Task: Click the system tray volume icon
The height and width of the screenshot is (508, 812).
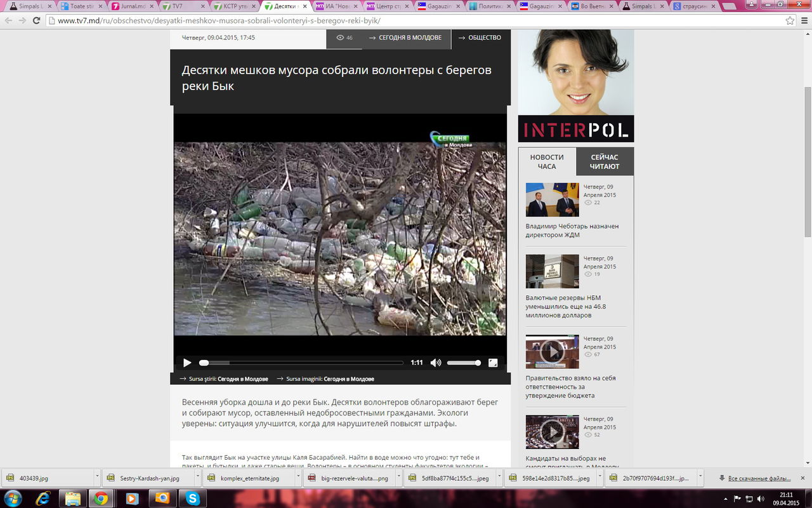Action: (761, 498)
